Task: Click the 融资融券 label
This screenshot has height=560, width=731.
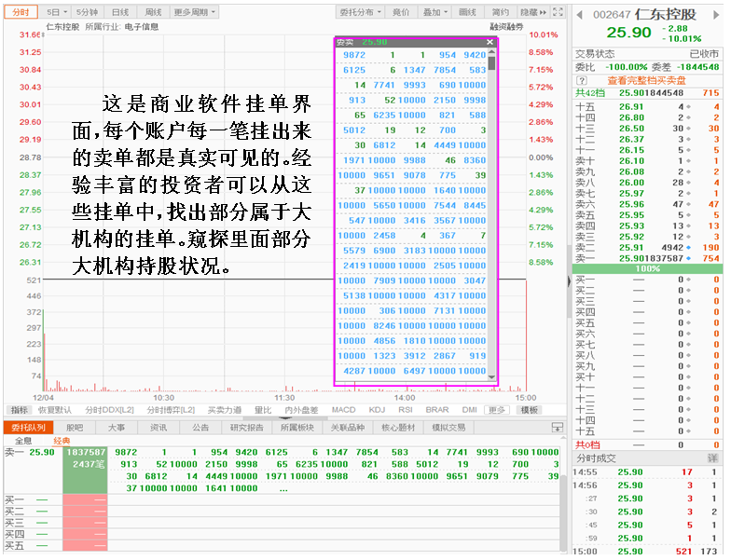Action: 507,26
